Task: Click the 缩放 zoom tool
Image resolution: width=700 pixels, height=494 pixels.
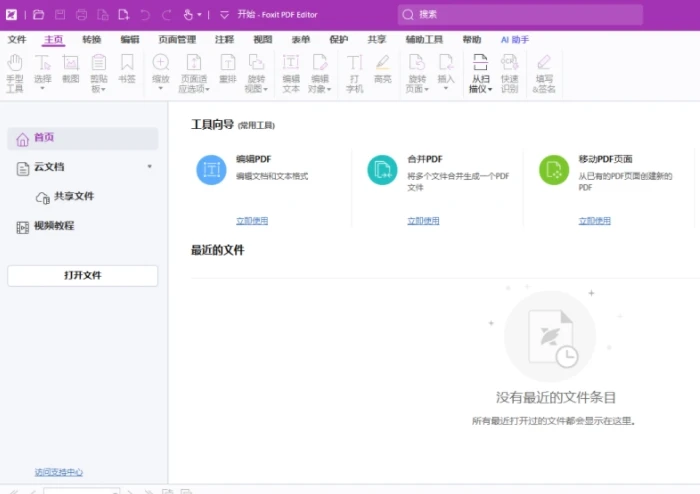Action: coord(161,73)
